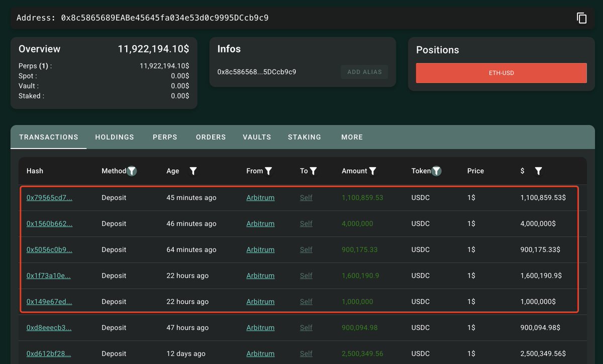Open the Age column filter icon
This screenshot has width=603, height=364.
(x=193, y=171)
